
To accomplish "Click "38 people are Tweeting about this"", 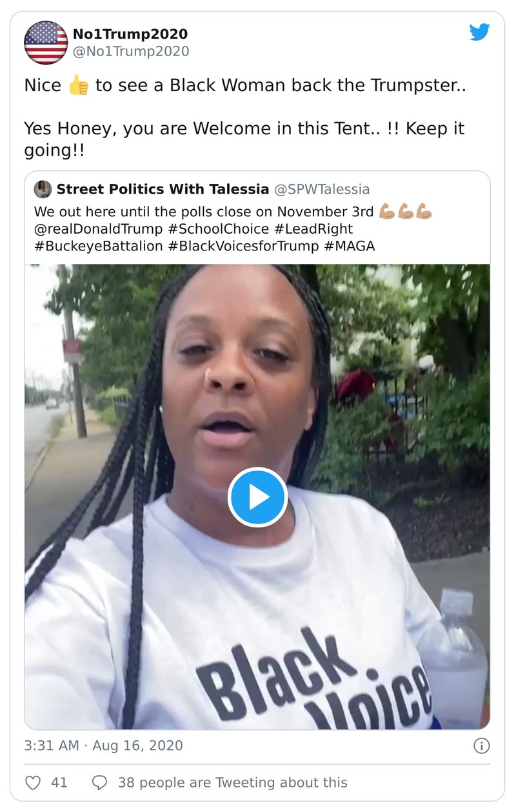I will click(x=232, y=782).
